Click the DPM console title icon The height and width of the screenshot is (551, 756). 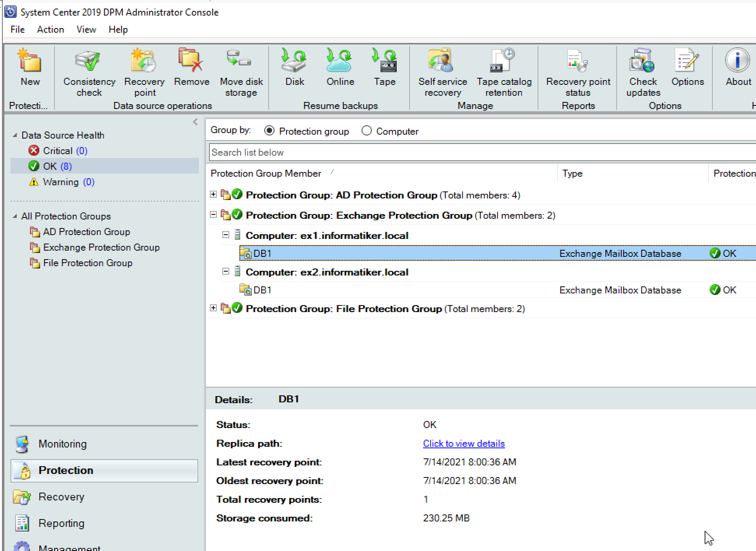11,12
